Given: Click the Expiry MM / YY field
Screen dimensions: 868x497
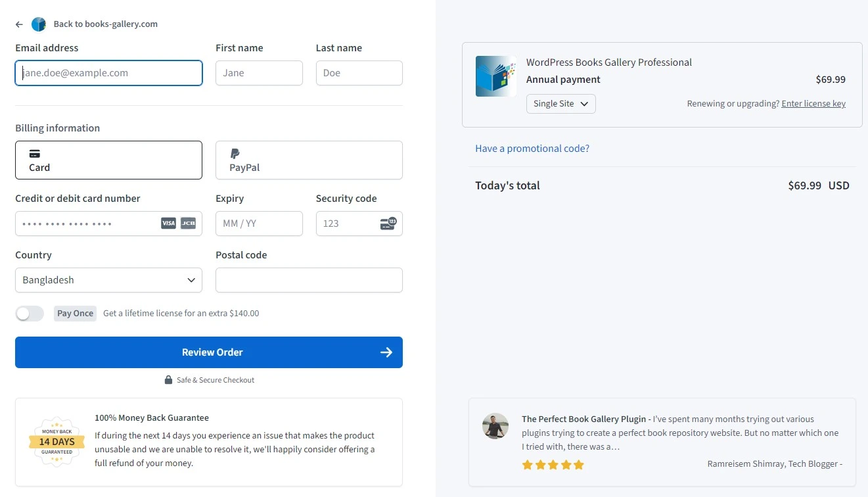Looking at the screenshot, I should (259, 224).
